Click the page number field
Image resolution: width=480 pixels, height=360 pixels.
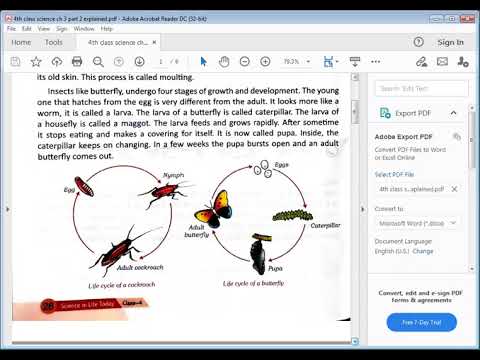pyautogui.click(x=161, y=62)
